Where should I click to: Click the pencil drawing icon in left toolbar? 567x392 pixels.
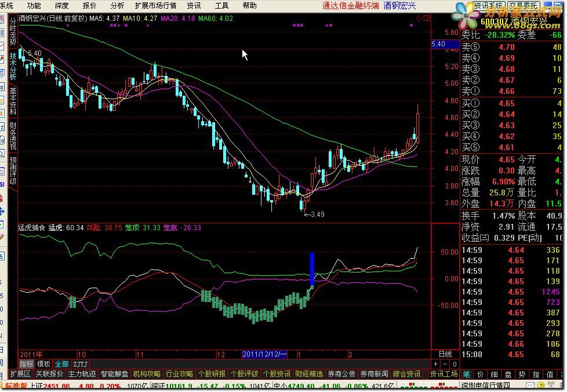pos(2,237)
